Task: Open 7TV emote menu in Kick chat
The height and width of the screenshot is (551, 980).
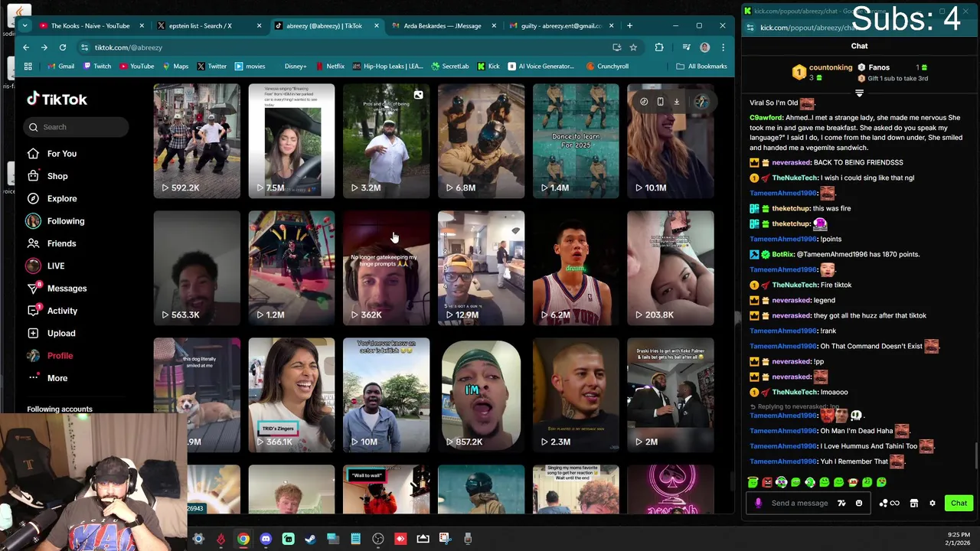Action: 841,504
